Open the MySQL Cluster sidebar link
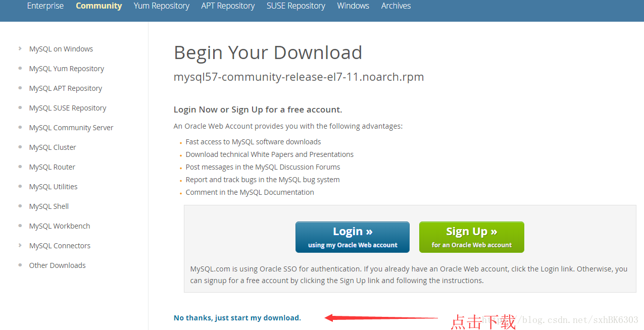 click(x=53, y=147)
